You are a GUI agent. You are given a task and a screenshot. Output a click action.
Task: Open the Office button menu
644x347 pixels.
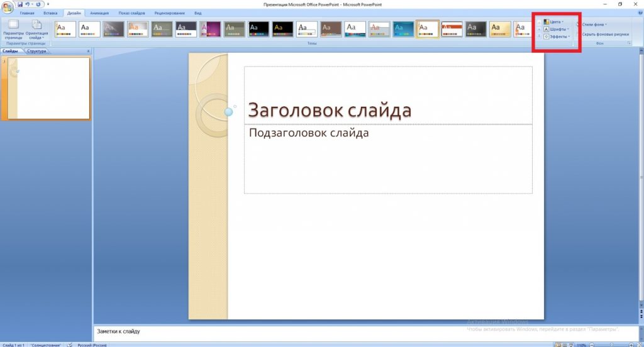7,7
